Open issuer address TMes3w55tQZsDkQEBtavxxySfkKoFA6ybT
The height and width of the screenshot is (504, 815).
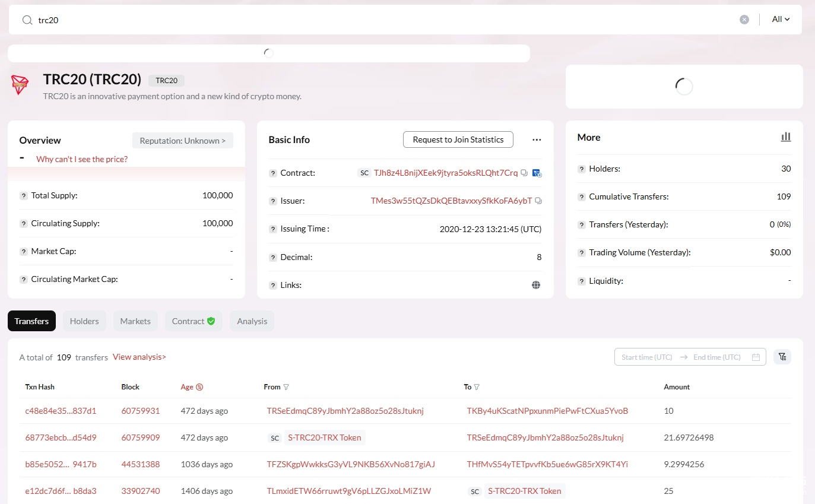[452, 201]
